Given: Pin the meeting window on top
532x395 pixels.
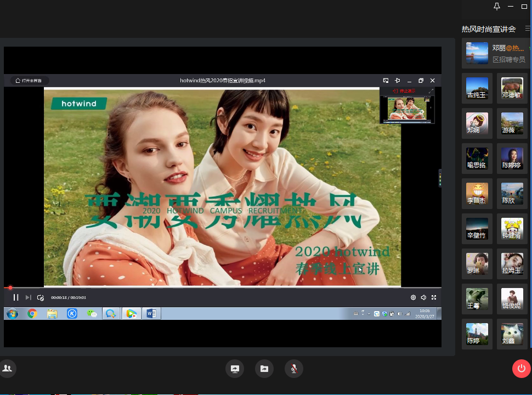Looking at the screenshot, I should (497, 7).
